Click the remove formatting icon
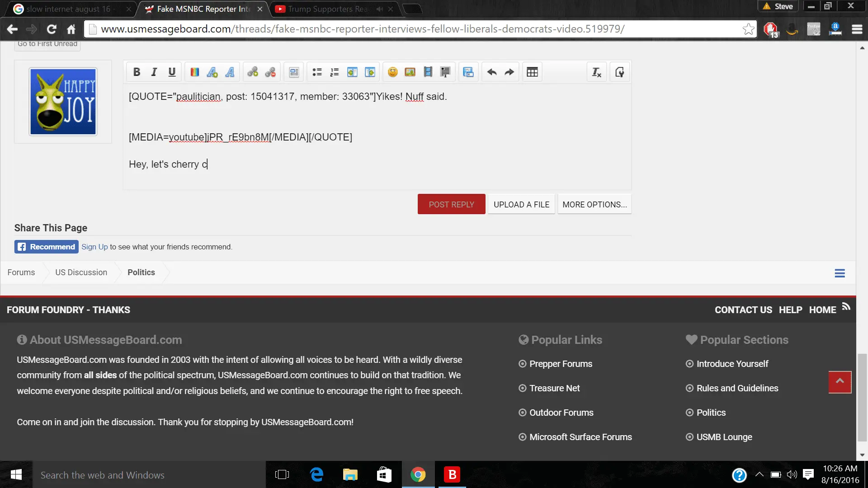 (x=596, y=72)
